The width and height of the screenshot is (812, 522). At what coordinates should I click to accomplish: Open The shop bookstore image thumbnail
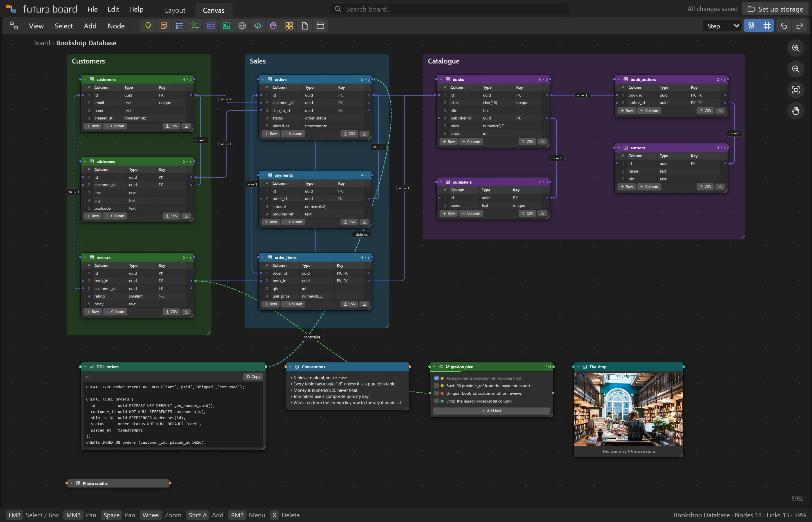628,409
